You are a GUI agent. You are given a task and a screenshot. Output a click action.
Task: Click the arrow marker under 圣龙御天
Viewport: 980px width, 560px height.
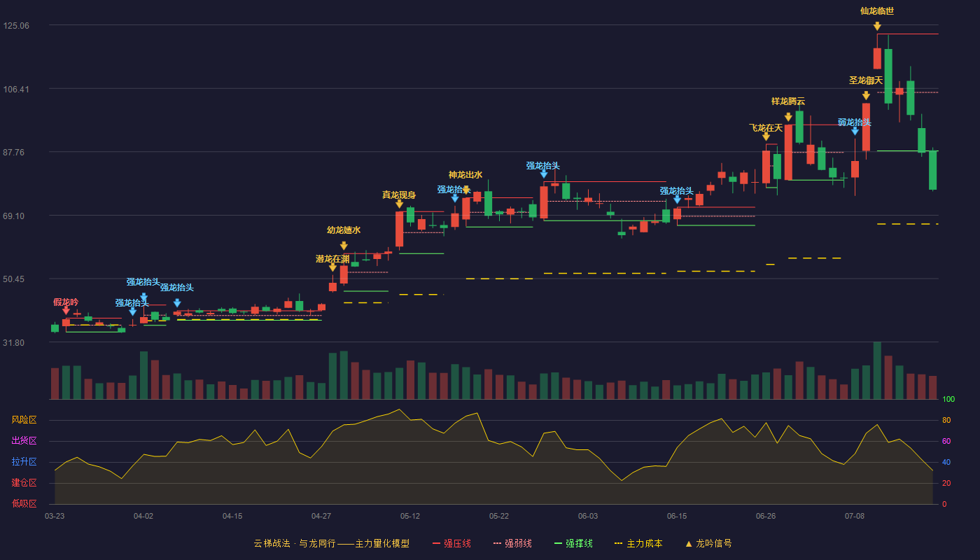pos(866,96)
